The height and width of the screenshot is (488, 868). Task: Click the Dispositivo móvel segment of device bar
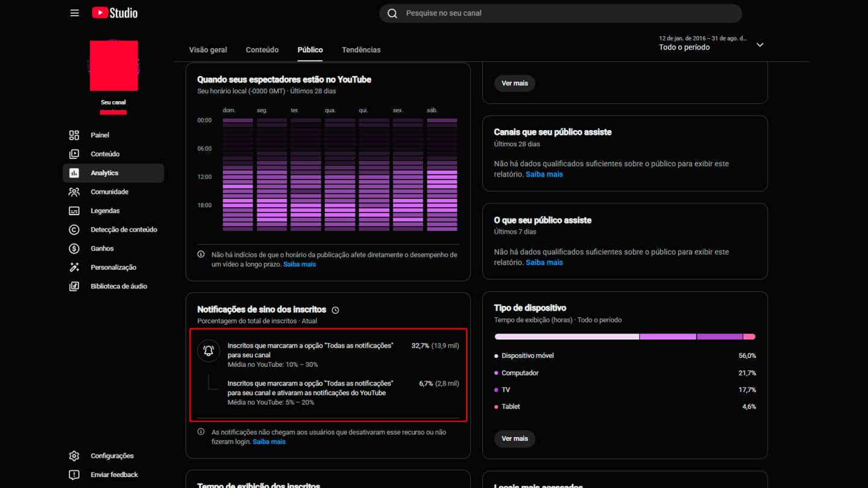(567, 337)
